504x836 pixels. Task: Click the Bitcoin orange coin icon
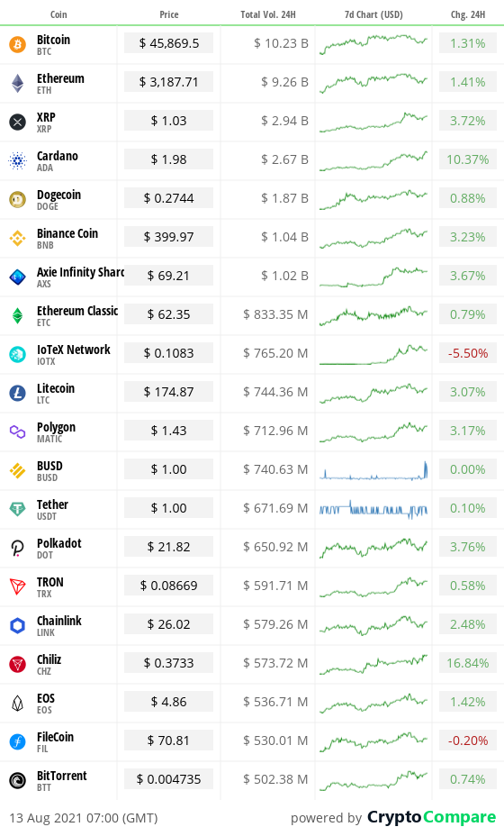(x=18, y=44)
